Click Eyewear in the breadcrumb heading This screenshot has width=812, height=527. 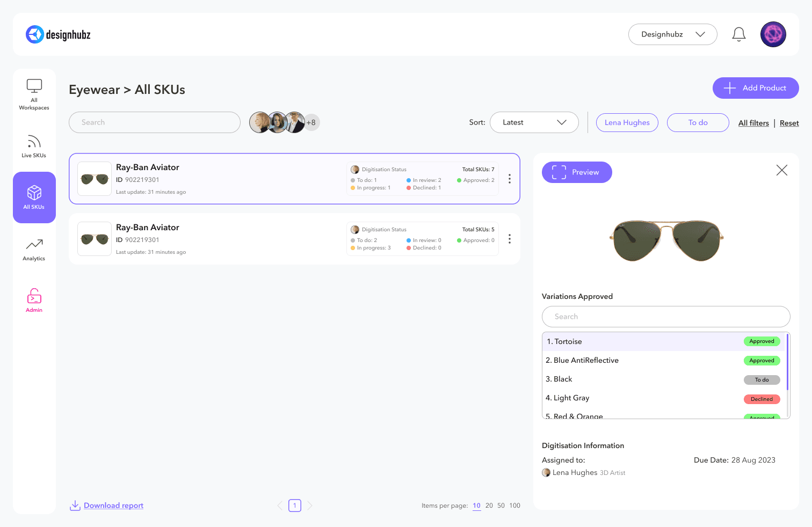[95, 90]
